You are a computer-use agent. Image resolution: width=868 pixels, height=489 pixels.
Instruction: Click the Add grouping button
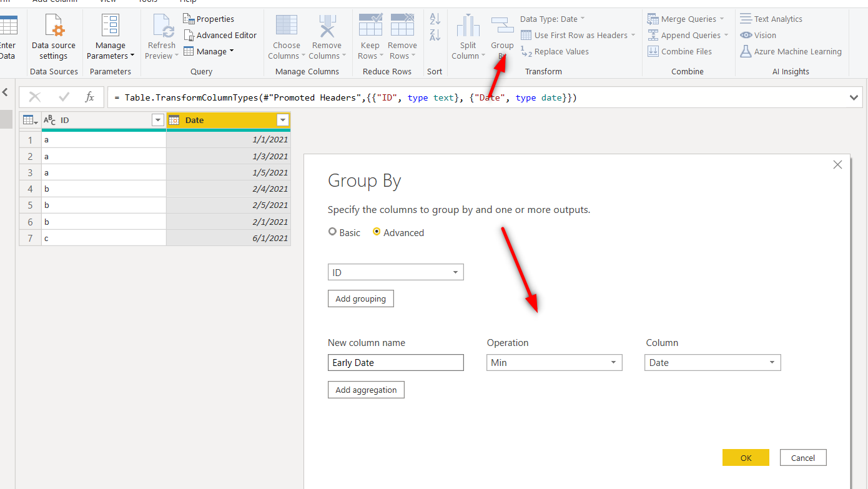point(360,299)
